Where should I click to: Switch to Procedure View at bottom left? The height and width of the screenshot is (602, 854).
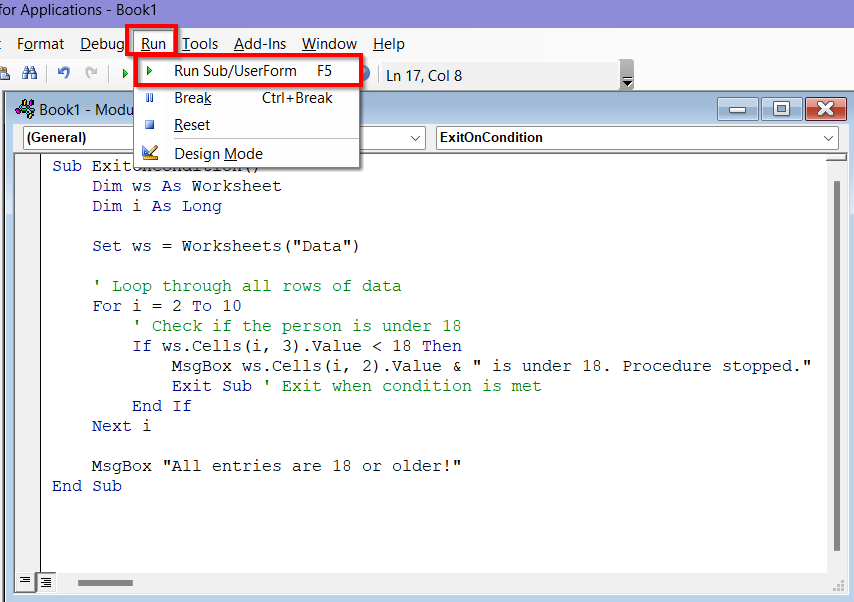point(23,581)
